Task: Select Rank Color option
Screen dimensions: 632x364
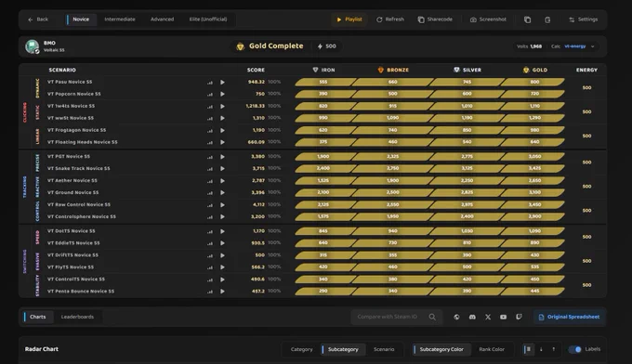Action: click(492, 349)
